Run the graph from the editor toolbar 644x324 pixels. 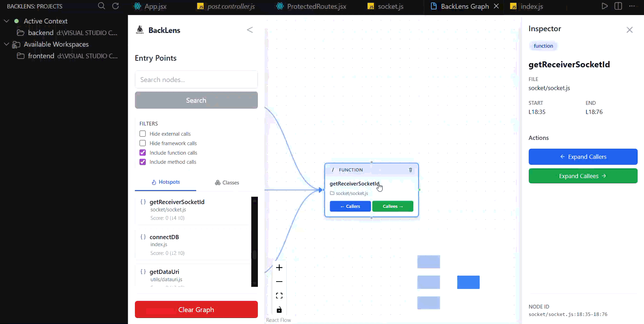pyautogui.click(x=604, y=6)
